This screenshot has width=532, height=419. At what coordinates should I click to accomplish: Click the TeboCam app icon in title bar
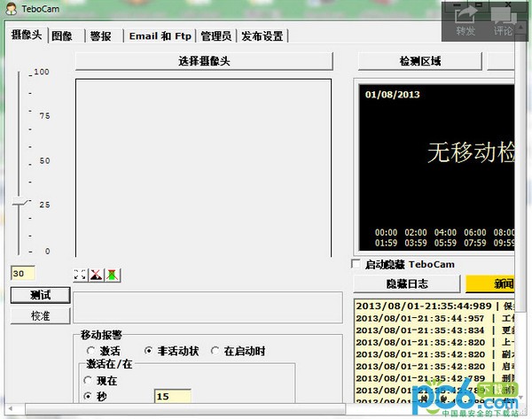click(x=12, y=8)
